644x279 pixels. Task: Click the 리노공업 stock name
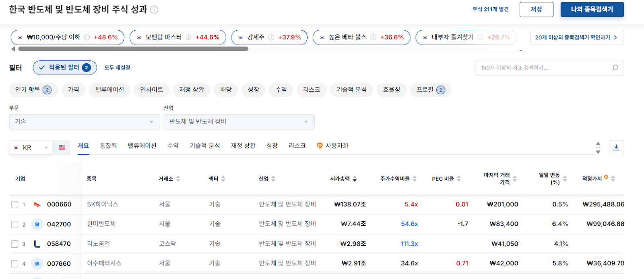99,244
